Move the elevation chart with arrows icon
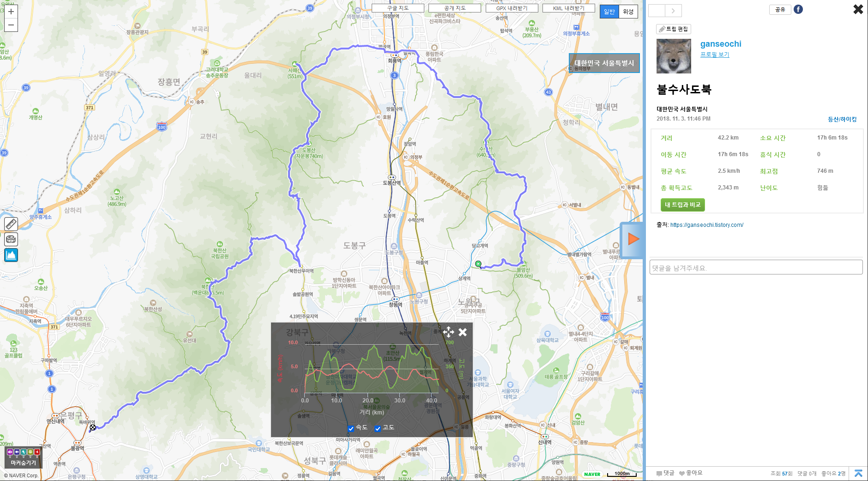This screenshot has width=868, height=481. pyautogui.click(x=448, y=332)
